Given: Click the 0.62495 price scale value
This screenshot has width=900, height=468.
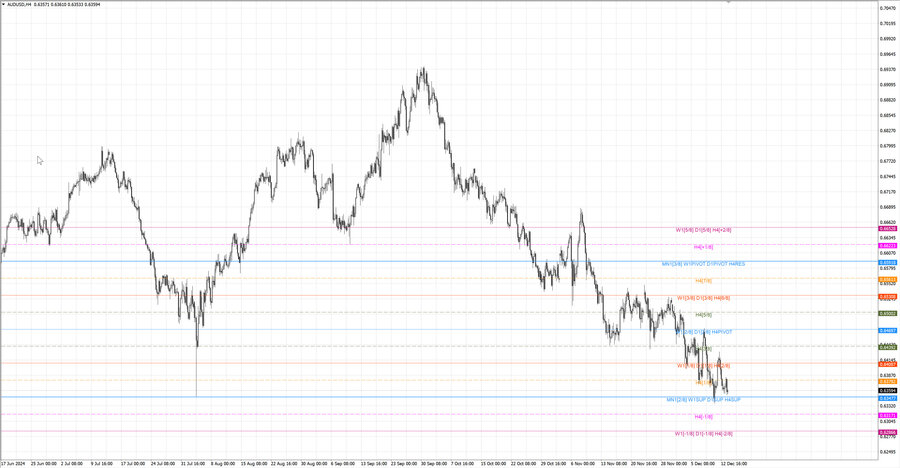Looking at the screenshot, I should [887, 451].
